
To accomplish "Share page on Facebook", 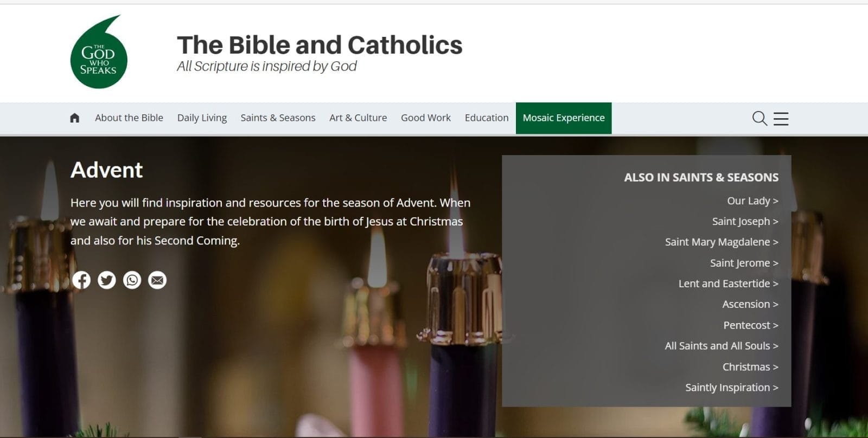I will [x=81, y=280].
